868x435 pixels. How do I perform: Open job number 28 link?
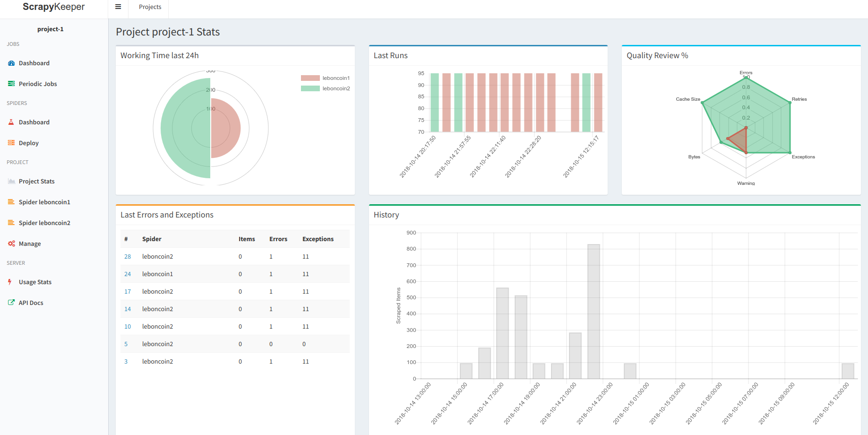[128, 256]
